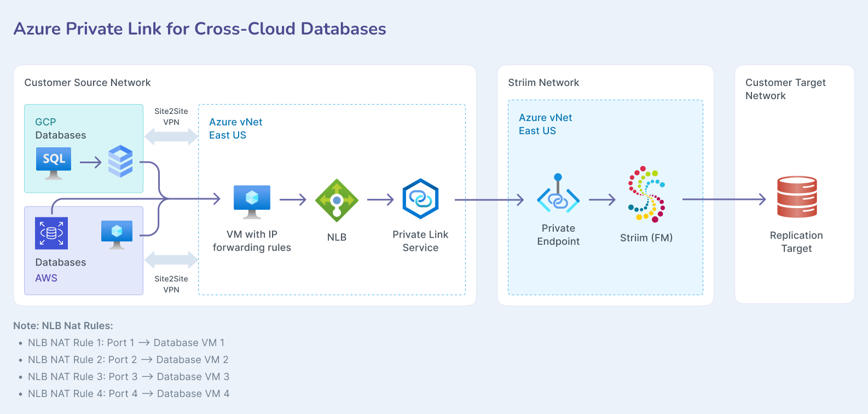Click the Striim Network label
Screen dimensions: 868x414
click(543, 83)
